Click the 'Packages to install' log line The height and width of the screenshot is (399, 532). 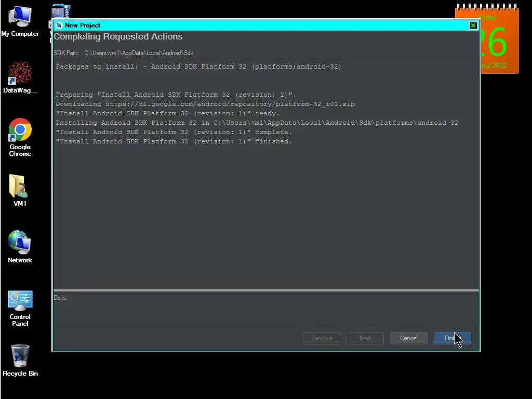click(198, 66)
